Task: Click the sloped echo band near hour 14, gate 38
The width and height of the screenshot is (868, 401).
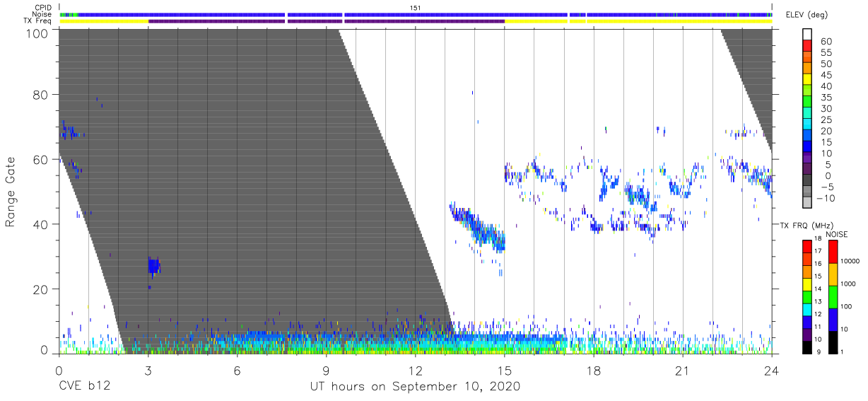Action: (478, 226)
